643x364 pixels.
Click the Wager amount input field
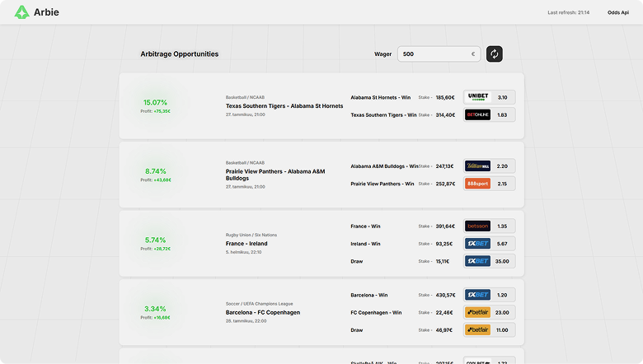(x=434, y=54)
